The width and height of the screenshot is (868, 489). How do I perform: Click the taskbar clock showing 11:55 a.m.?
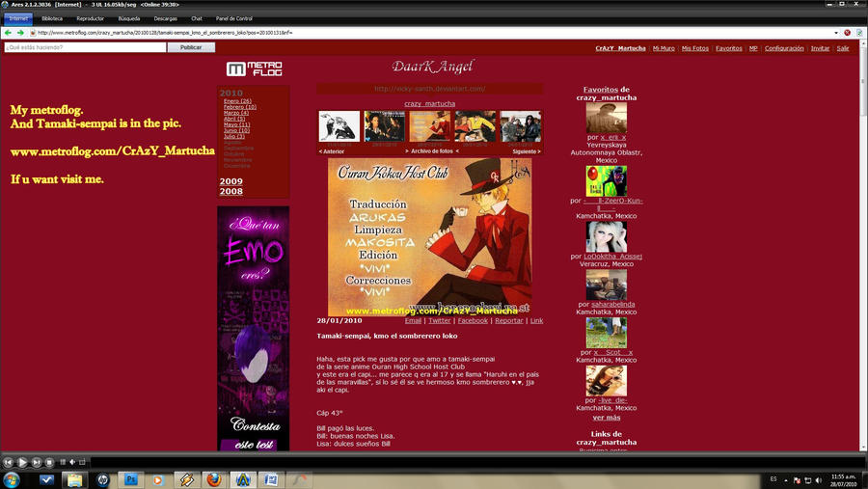coord(843,480)
